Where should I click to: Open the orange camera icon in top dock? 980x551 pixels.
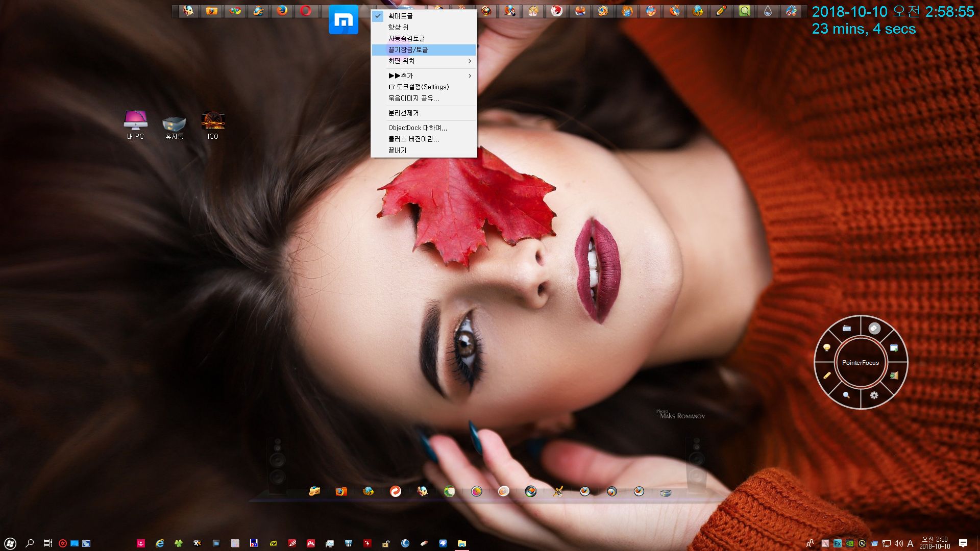pyautogui.click(x=212, y=11)
